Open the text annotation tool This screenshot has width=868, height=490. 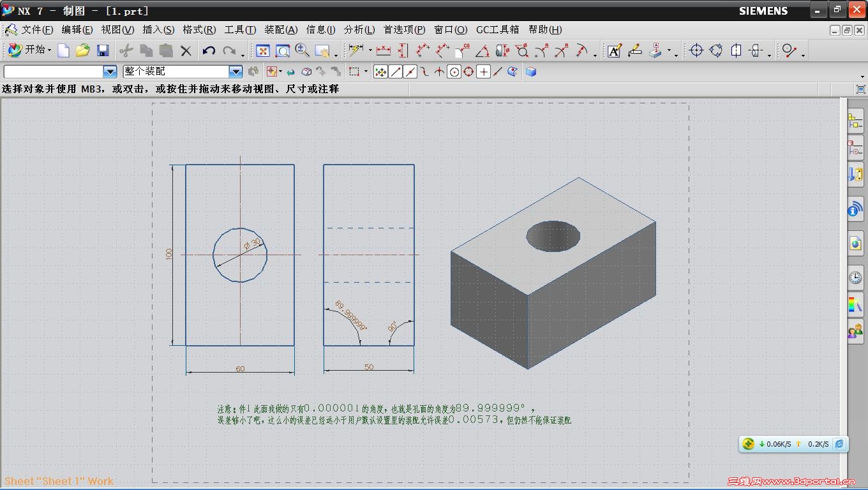[615, 50]
